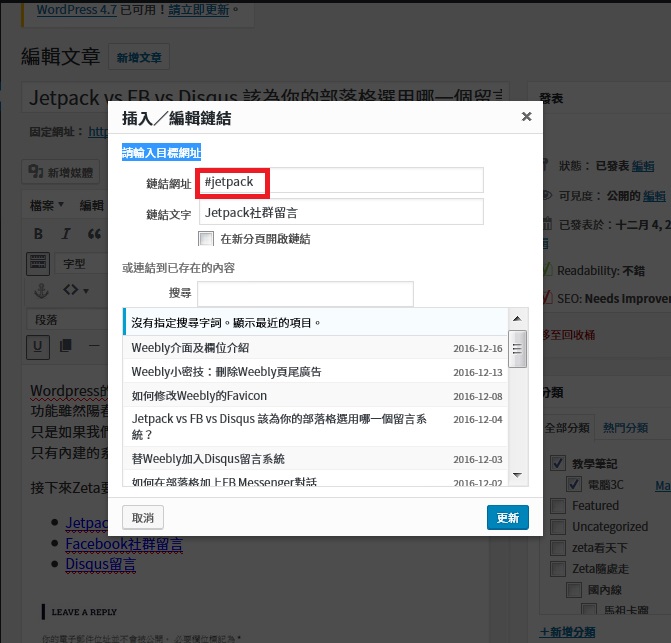Screen dimensions: 671x643
Task: Toggle Bold formatting icon
Action: tap(38, 234)
